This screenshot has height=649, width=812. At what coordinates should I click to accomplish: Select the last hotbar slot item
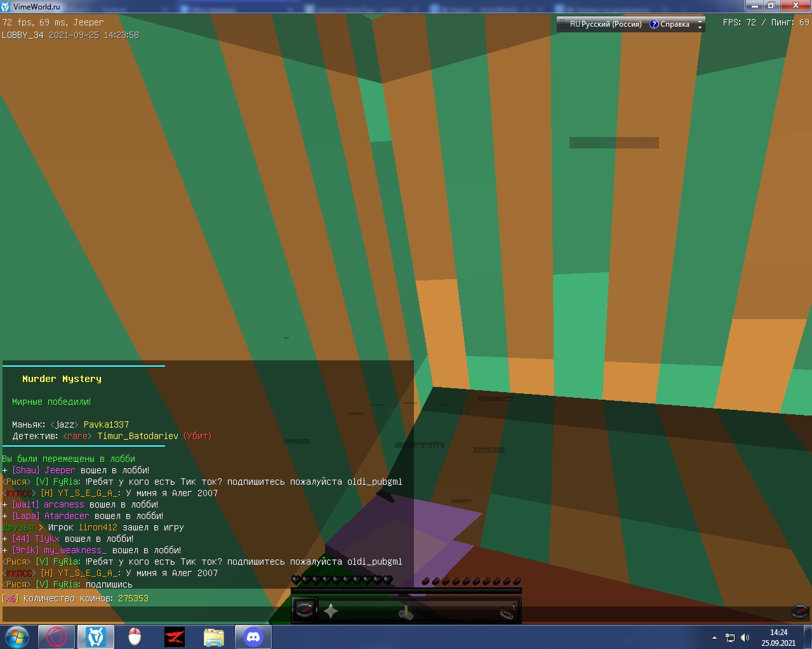[x=507, y=612]
